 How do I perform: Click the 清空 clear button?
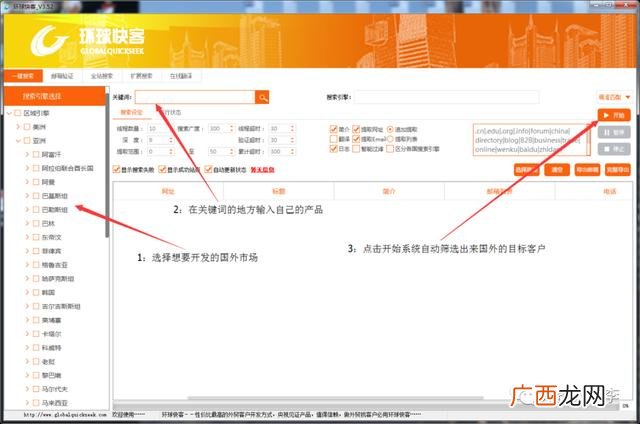coord(557,169)
